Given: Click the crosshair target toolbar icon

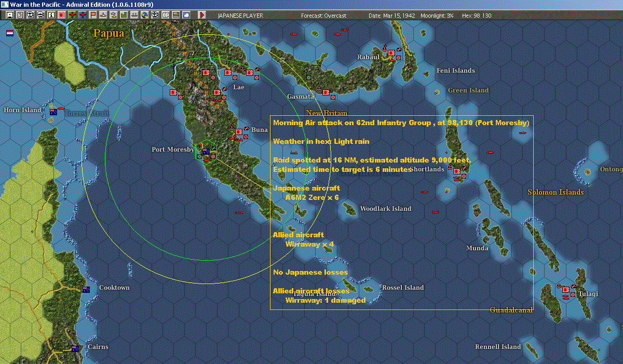Looking at the screenshot, I should (x=154, y=15).
